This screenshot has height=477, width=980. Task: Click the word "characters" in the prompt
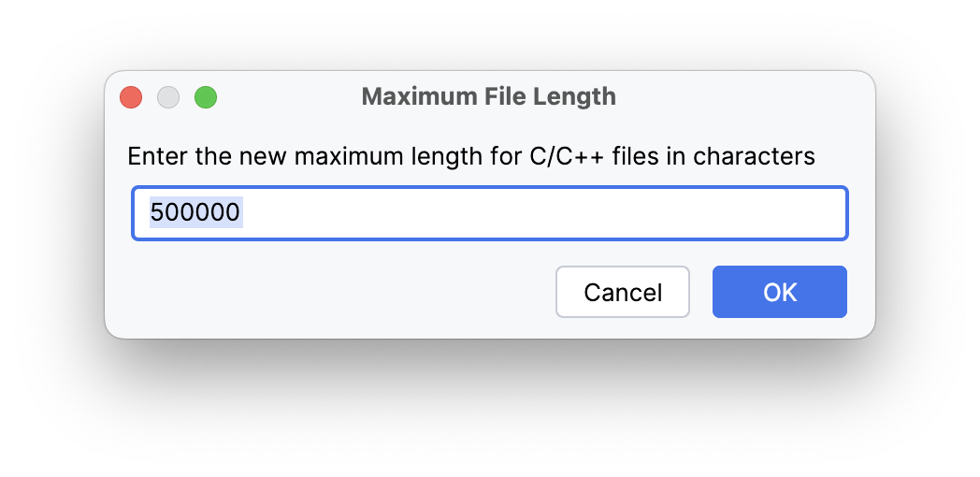(754, 156)
